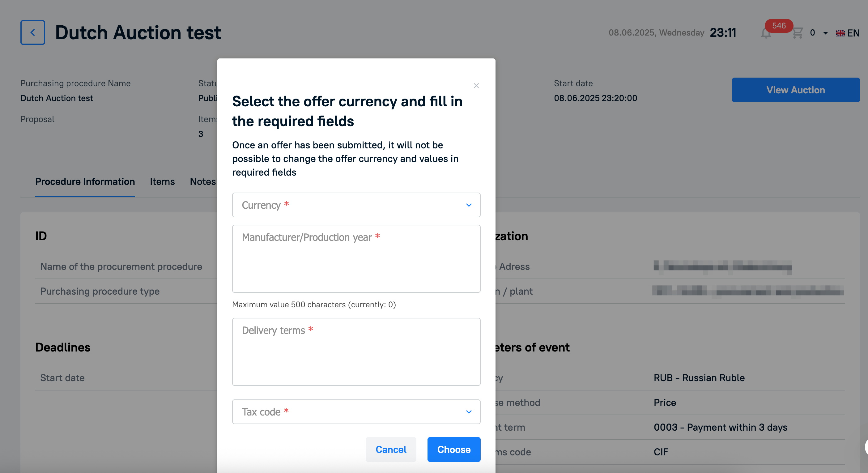Close the currency dialog with X
Screen dimensions: 868x473
click(476, 86)
